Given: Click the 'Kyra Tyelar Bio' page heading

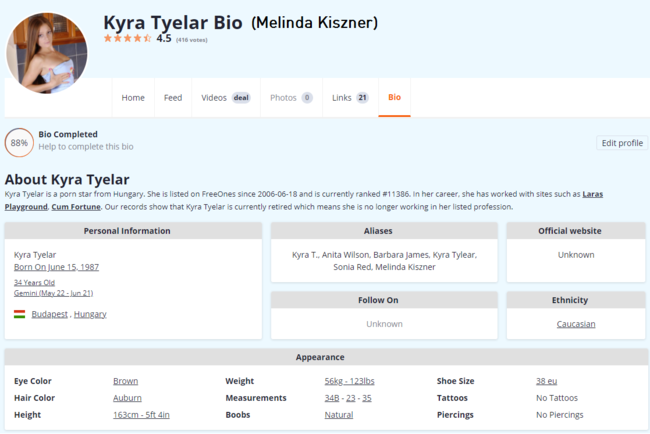Looking at the screenshot, I should pyautogui.click(x=173, y=22).
